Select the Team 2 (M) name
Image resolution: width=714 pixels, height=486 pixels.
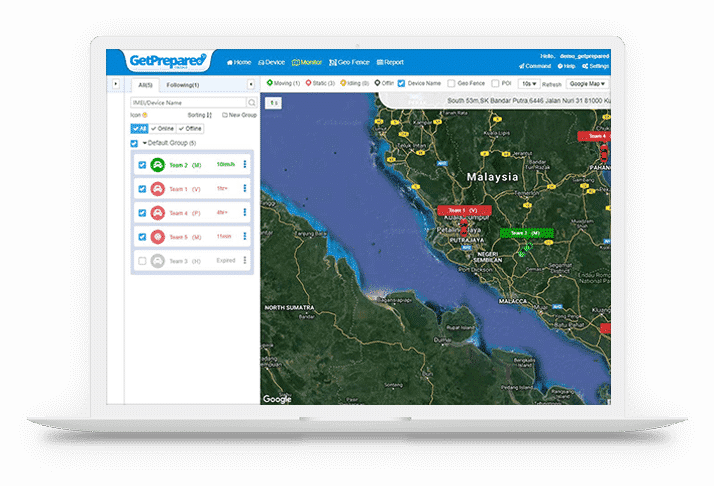click(185, 165)
